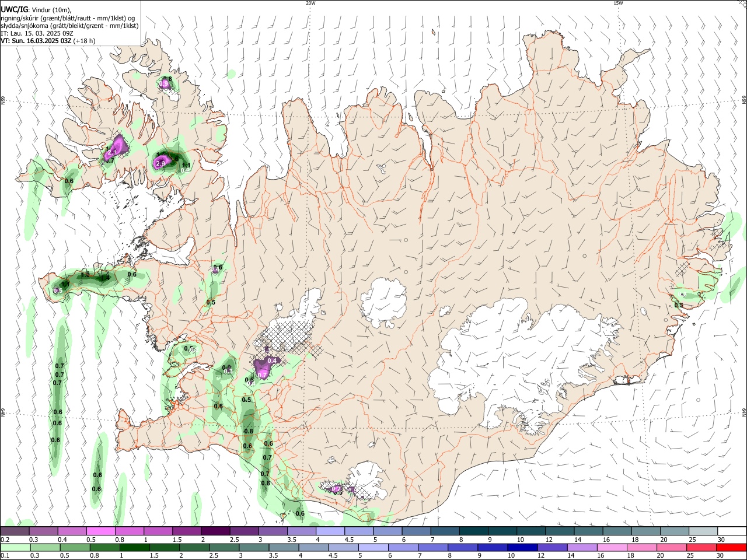Click the '20W' longitude label
This screenshot has width=747, height=560.
[310, 3]
